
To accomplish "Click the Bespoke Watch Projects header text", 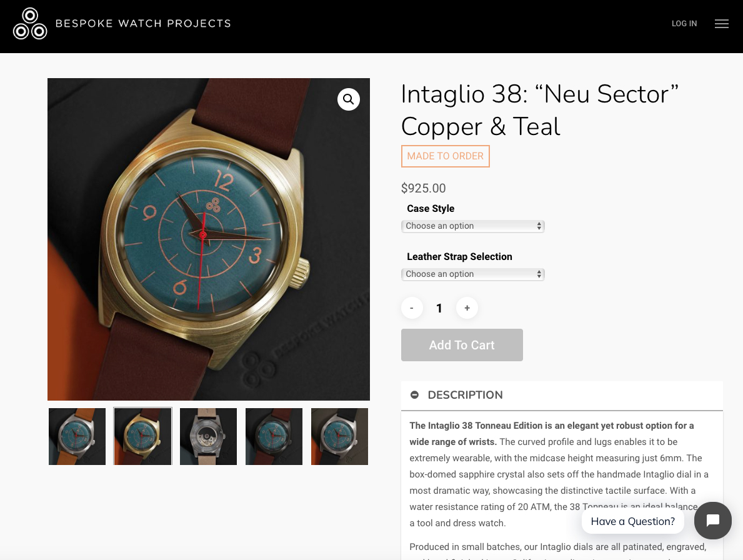I will coord(143,24).
